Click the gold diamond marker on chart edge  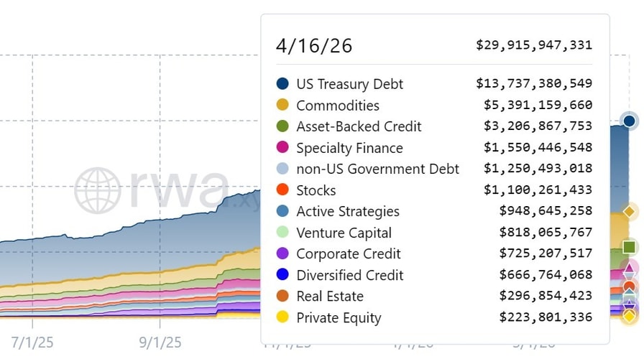click(x=630, y=212)
